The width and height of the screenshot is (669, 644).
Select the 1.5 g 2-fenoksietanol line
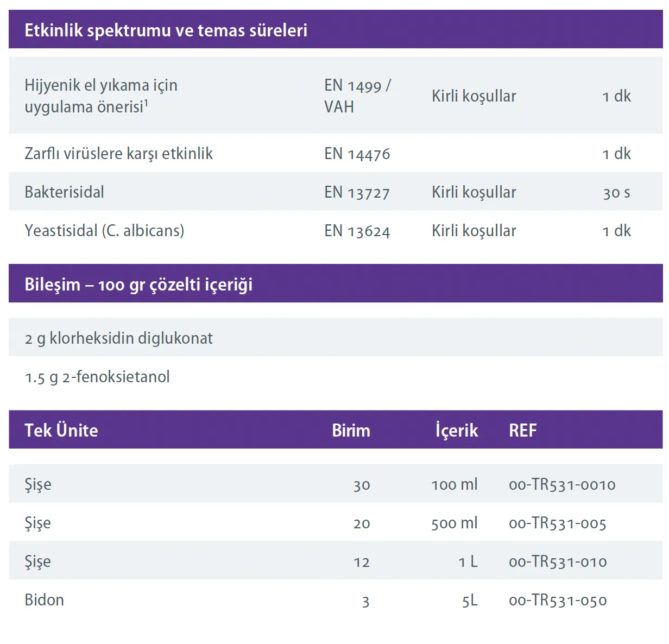click(x=97, y=377)
